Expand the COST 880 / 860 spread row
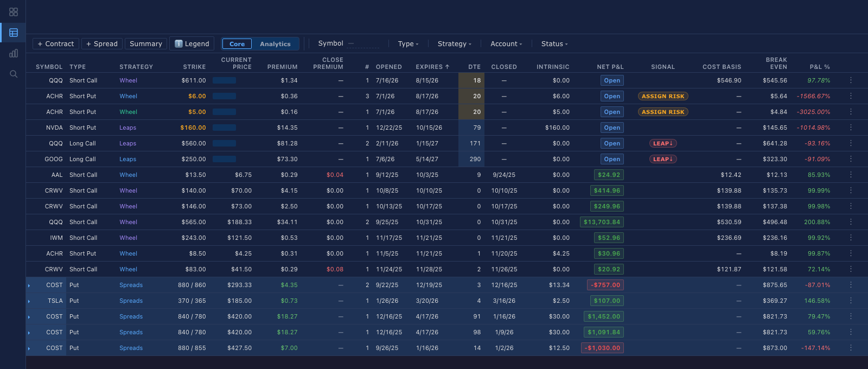Viewport: 868px width, 369px height. 29,285
